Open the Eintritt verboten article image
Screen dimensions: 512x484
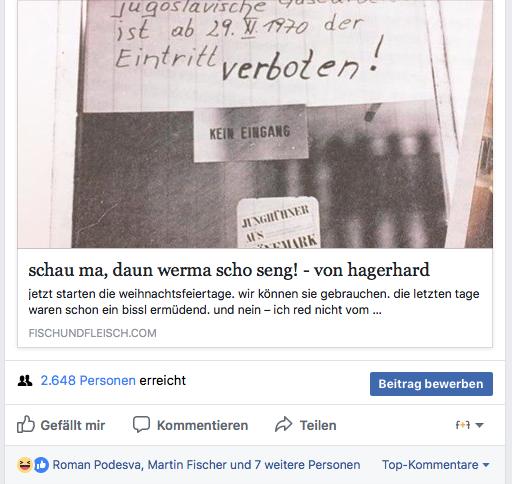click(x=255, y=124)
